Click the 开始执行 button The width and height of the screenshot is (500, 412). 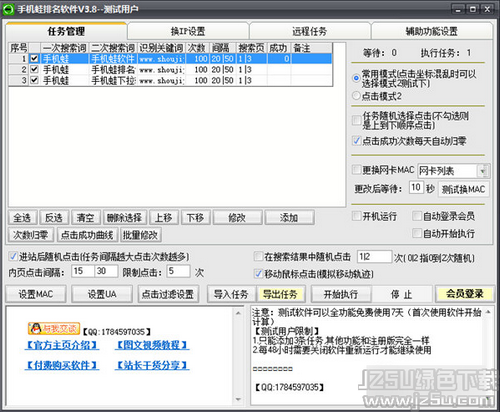point(341,294)
